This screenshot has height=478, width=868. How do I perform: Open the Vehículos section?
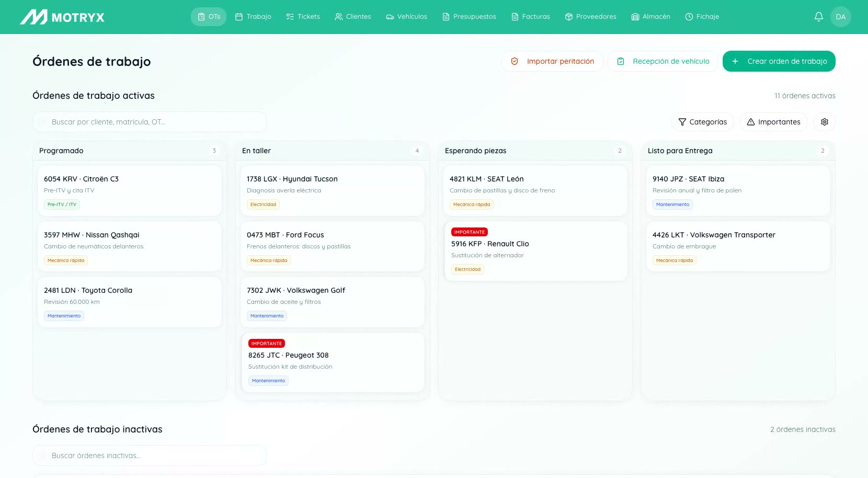(407, 17)
